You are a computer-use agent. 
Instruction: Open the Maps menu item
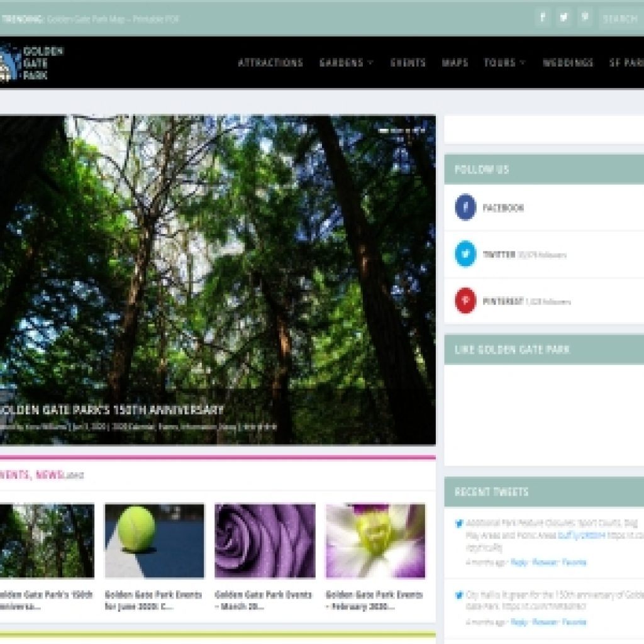click(x=455, y=62)
